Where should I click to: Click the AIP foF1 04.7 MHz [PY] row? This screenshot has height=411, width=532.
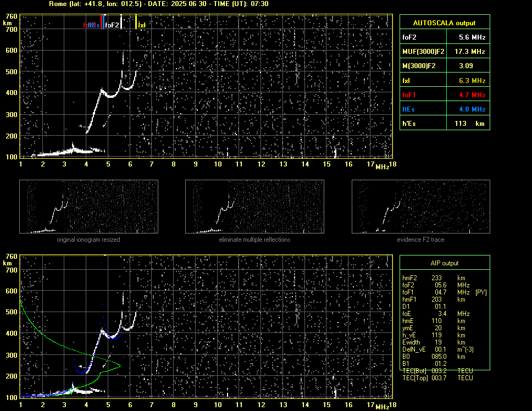click(445, 292)
